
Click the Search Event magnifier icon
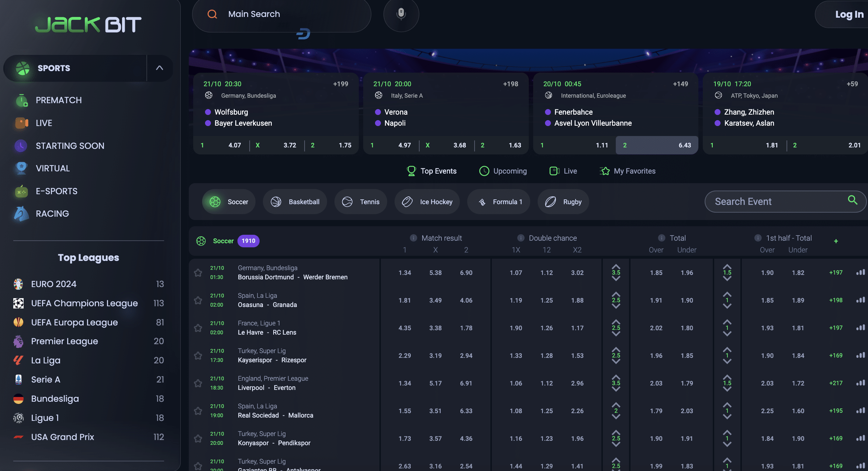point(853,200)
